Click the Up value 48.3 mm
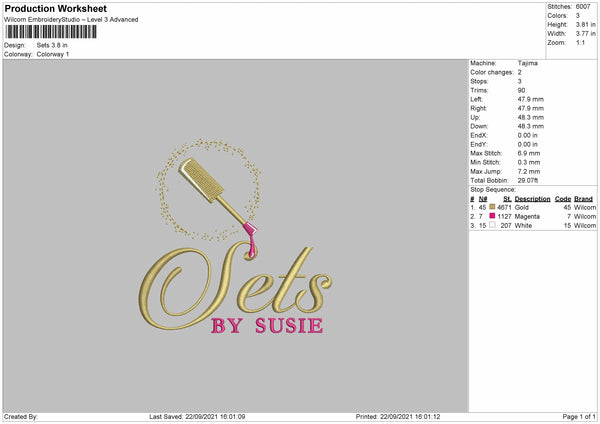600x424 pixels. (530, 117)
